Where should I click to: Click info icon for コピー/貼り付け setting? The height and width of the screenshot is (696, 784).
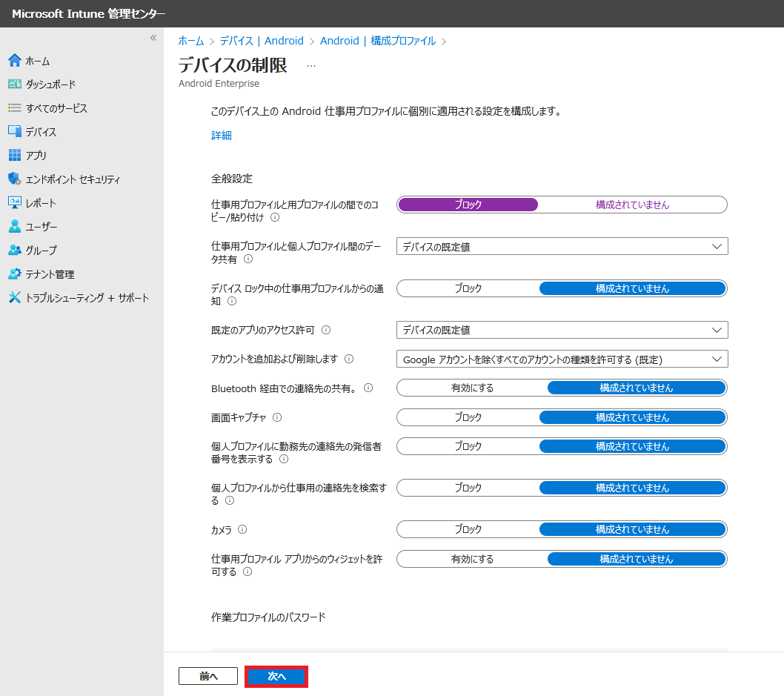[x=275, y=217]
